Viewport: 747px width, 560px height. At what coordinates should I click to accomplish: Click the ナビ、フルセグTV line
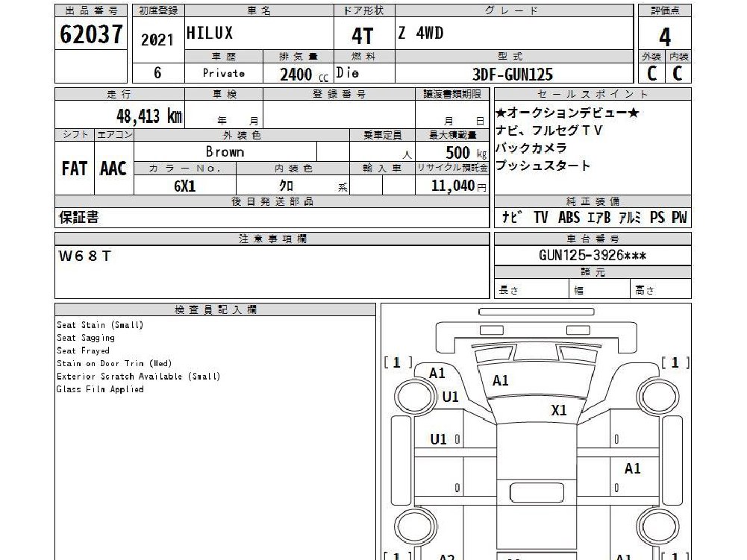tap(548, 130)
